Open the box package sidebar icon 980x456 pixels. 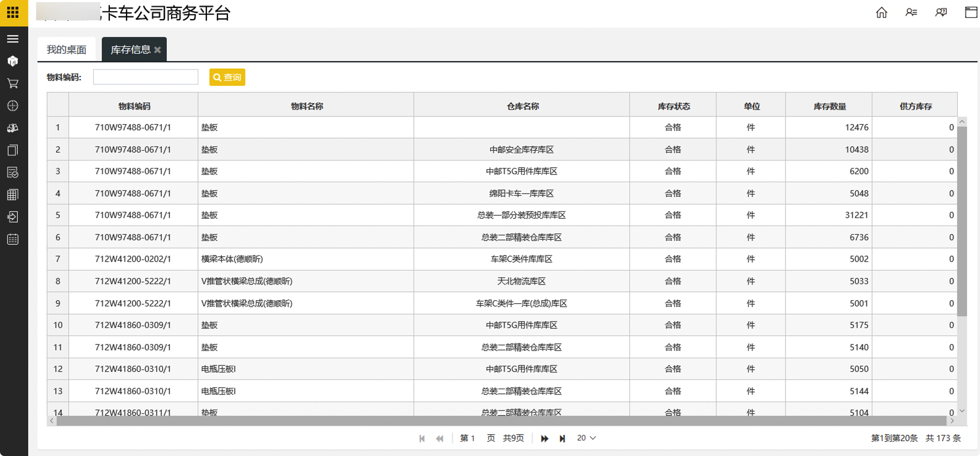click(13, 61)
